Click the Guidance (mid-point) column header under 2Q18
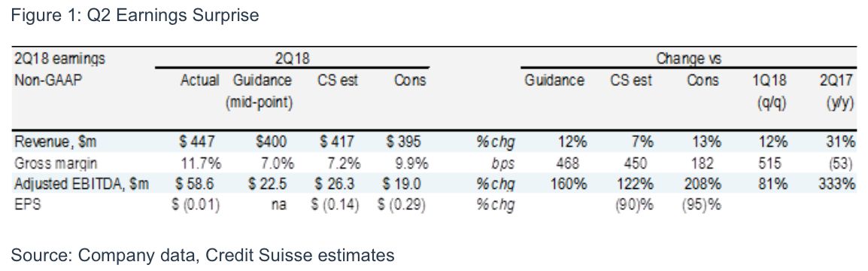Screen dimensions: 868x271 tap(262, 91)
